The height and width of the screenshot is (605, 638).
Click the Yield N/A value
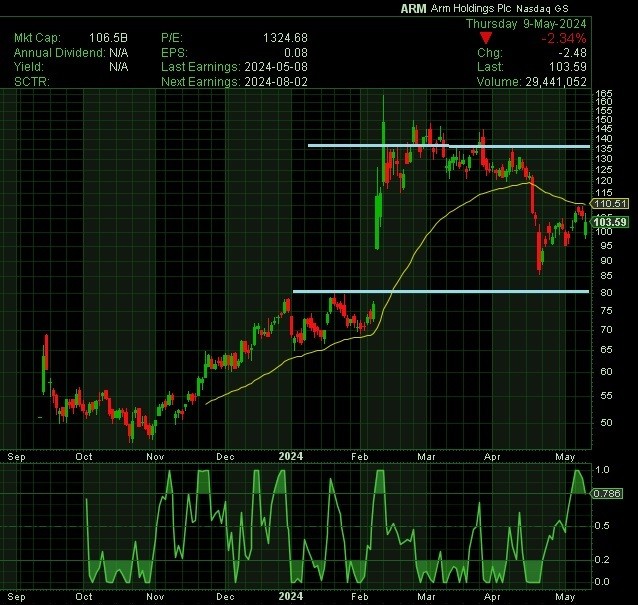click(118, 67)
